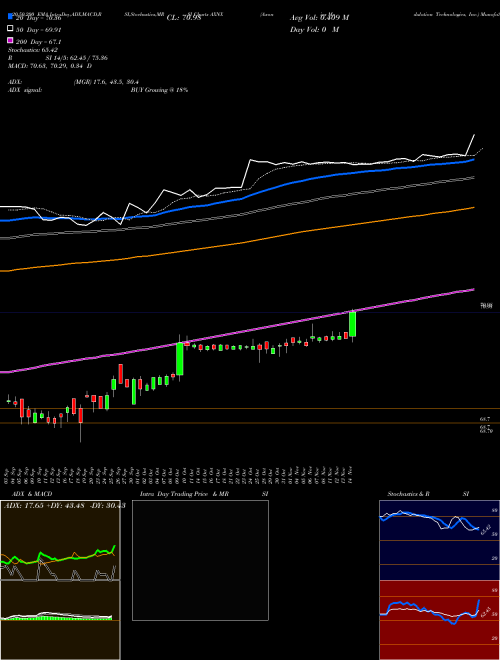The image size is (500, 660).
Task: Click the 'BUY Growing @ 18%' signal text
Action: pos(159,90)
